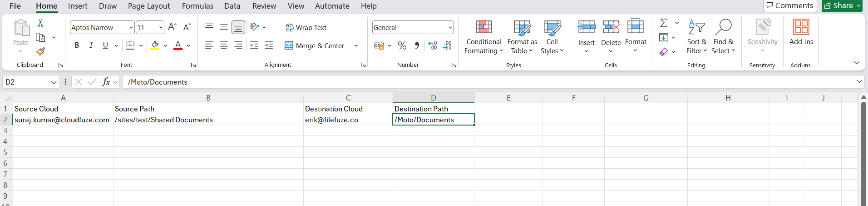
Task: Open the font color dropdown arrow
Action: tap(188, 45)
